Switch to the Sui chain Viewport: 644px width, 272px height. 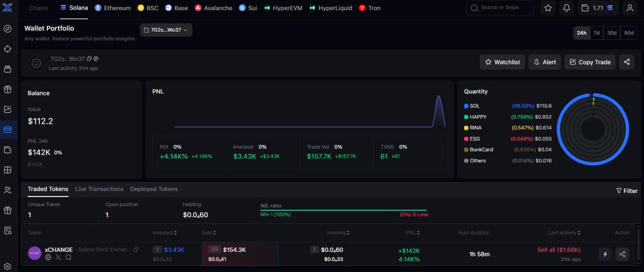pyautogui.click(x=248, y=8)
